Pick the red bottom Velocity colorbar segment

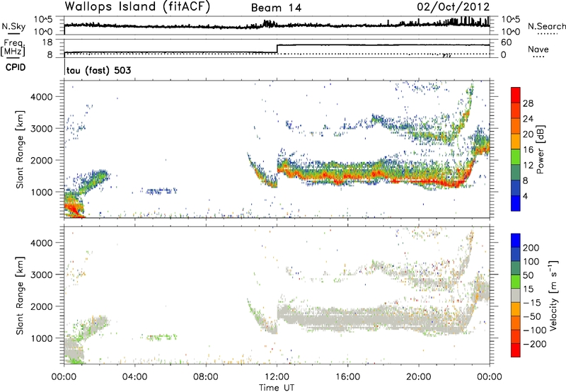pyautogui.click(x=516, y=350)
